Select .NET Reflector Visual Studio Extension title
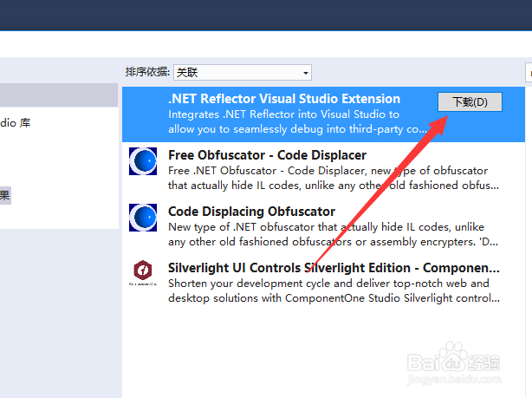The height and width of the screenshot is (398, 532). 284,99
